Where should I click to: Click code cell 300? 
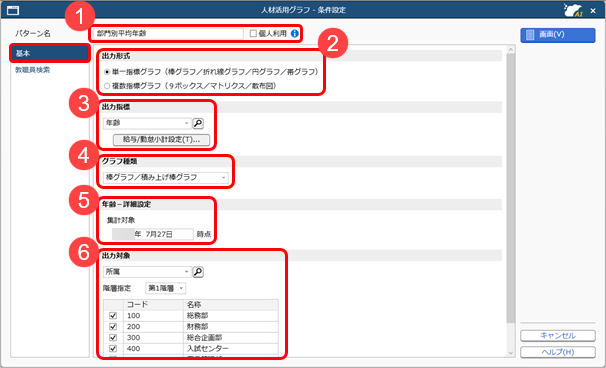point(153,337)
